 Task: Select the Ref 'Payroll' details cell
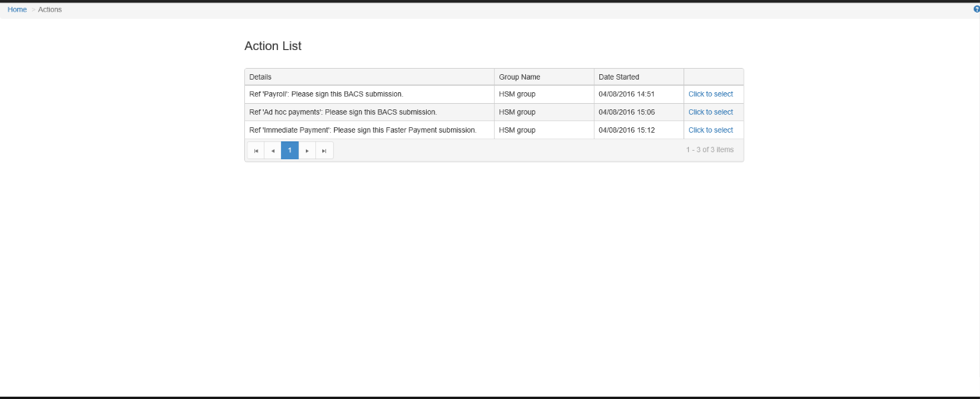click(325, 94)
